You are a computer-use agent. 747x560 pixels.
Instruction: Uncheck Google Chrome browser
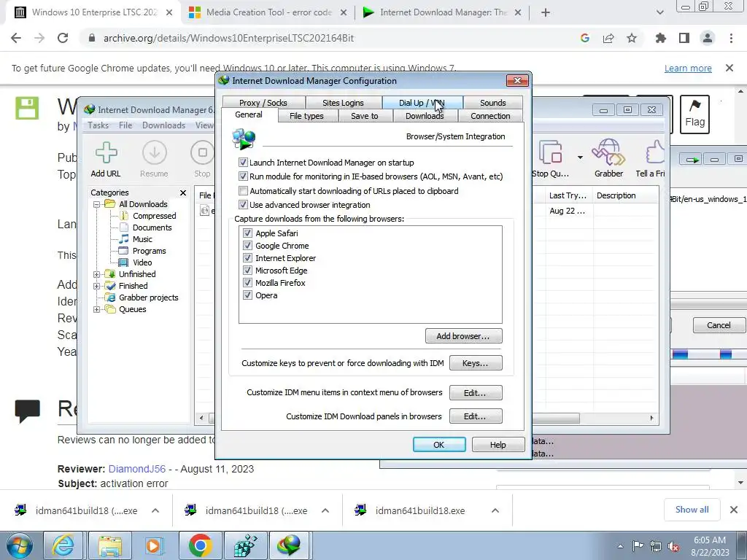[247, 245]
